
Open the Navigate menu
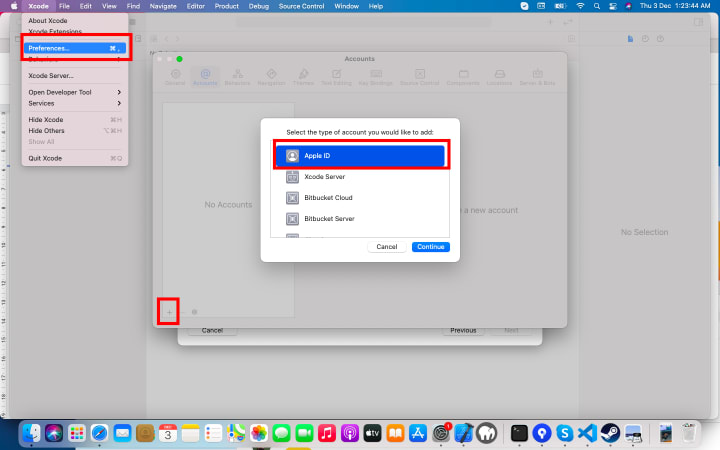[x=163, y=6]
